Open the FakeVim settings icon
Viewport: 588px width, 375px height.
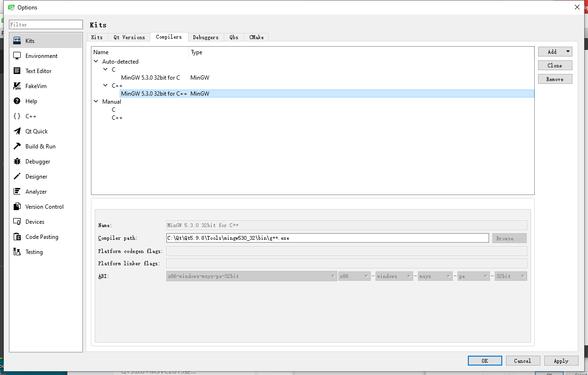click(x=17, y=86)
